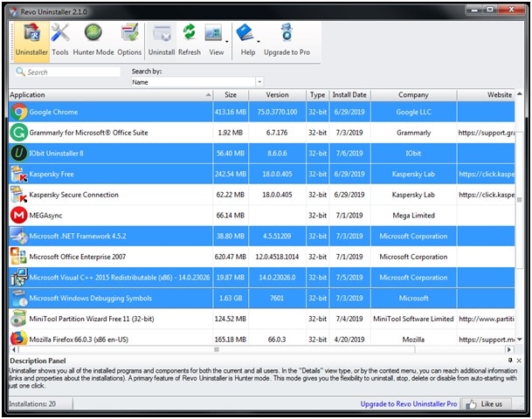Click the horizontal scrollbar right arrow
Screen dimensions: 532x419
click(x=509, y=349)
